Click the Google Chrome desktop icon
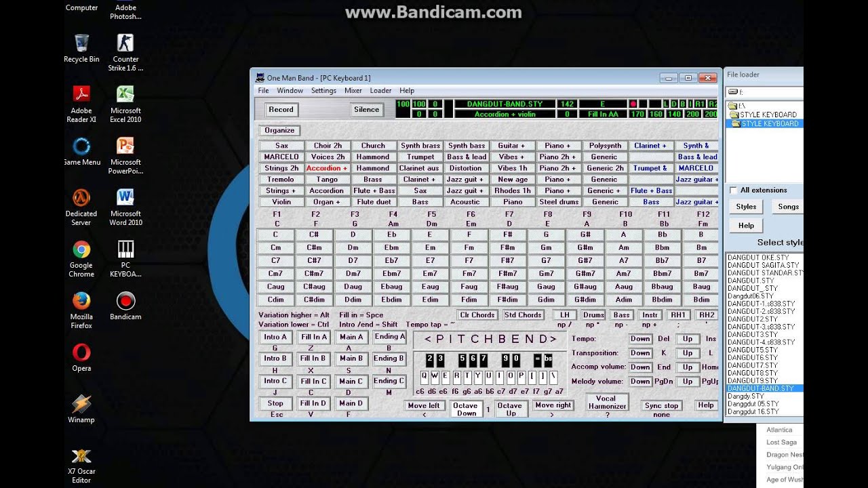The image size is (868, 488). 81,259
